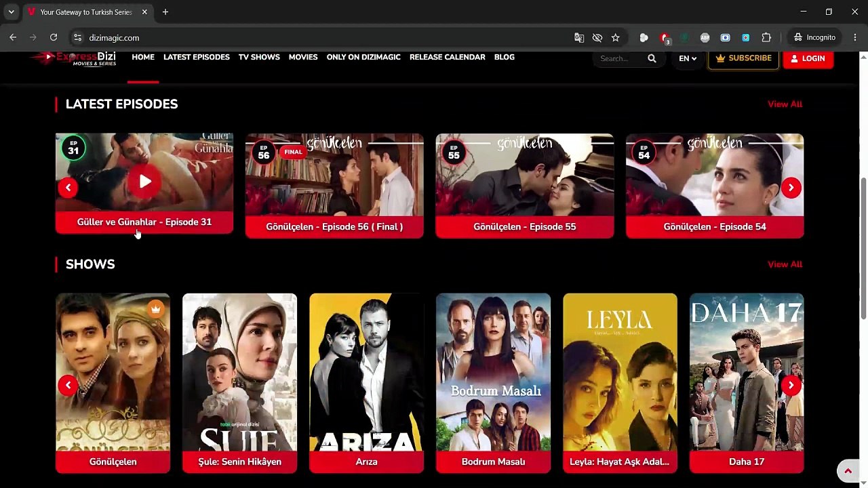
Task: Go to Home menu item
Action: [143, 58]
